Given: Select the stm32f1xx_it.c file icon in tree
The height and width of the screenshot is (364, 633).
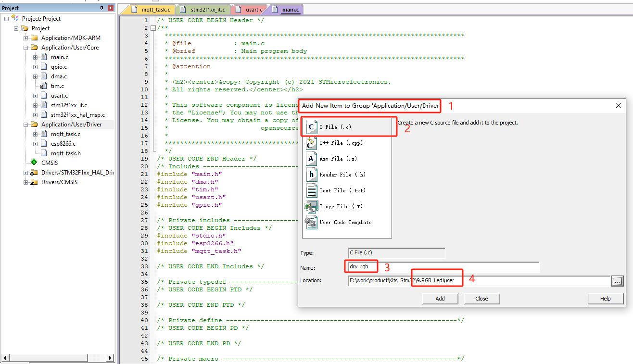Looking at the screenshot, I should 44,105.
